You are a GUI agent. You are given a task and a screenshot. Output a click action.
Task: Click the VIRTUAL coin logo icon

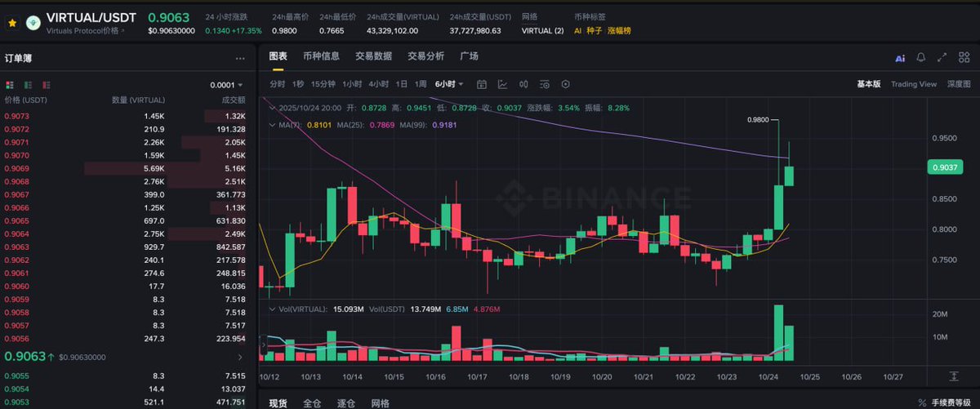point(33,23)
